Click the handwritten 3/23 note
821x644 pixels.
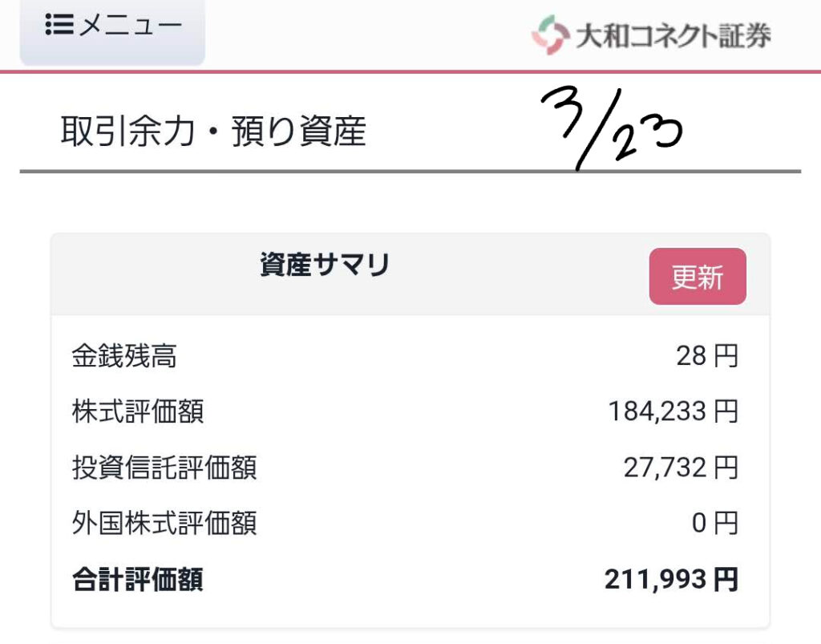click(611, 128)
